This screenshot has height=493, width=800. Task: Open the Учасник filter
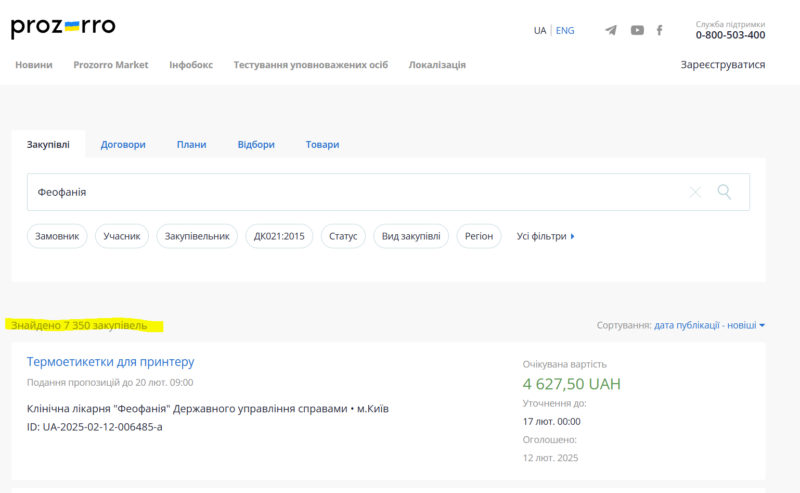(x=122, y=236)
